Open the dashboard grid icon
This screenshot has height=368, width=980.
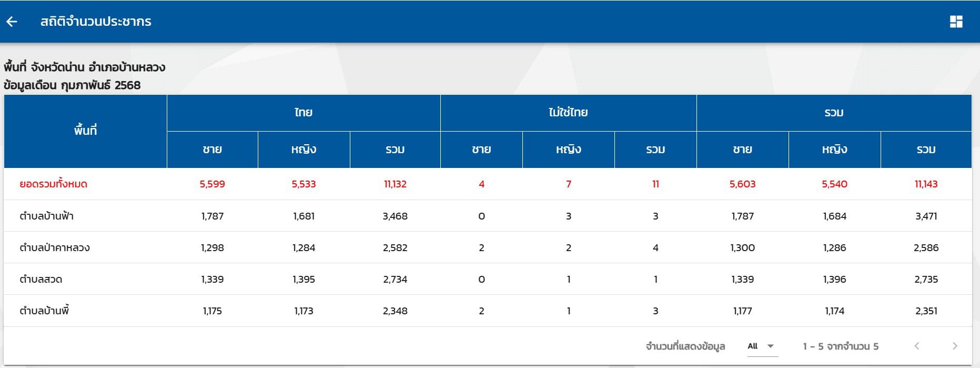click(956, 22)
